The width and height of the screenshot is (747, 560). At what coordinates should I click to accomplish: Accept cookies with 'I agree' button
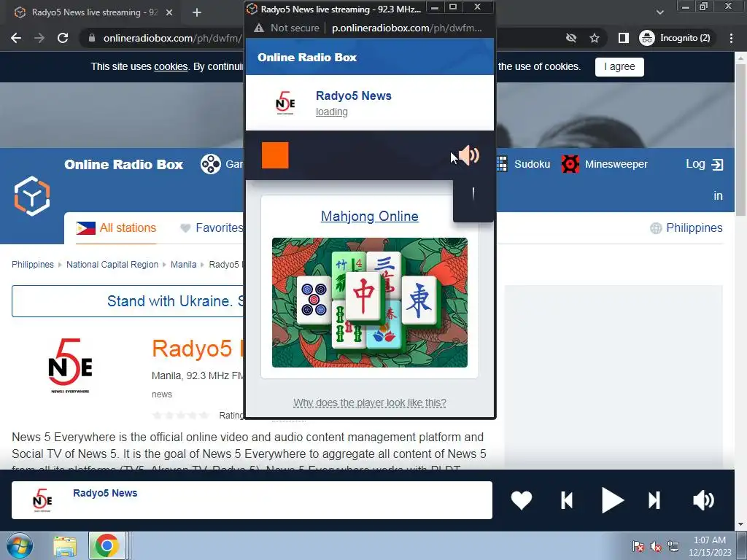pyautogui.click(x=619, y=66)
